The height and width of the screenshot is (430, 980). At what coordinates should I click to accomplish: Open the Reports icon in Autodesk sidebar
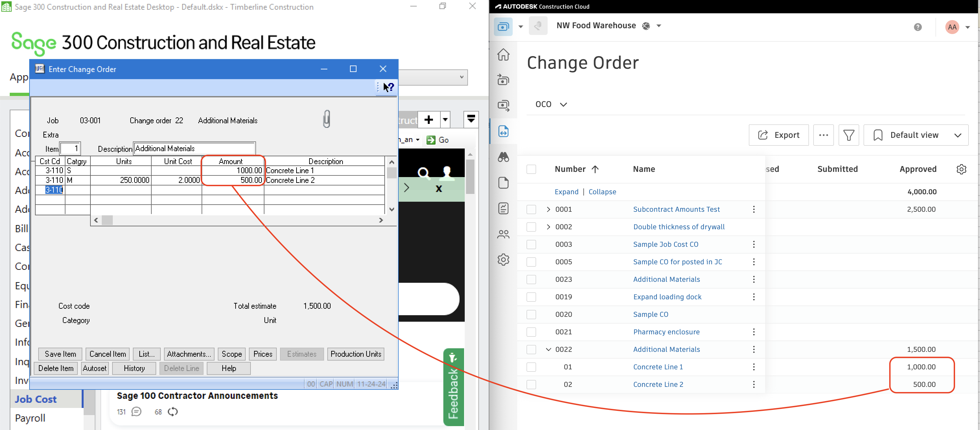503,208
